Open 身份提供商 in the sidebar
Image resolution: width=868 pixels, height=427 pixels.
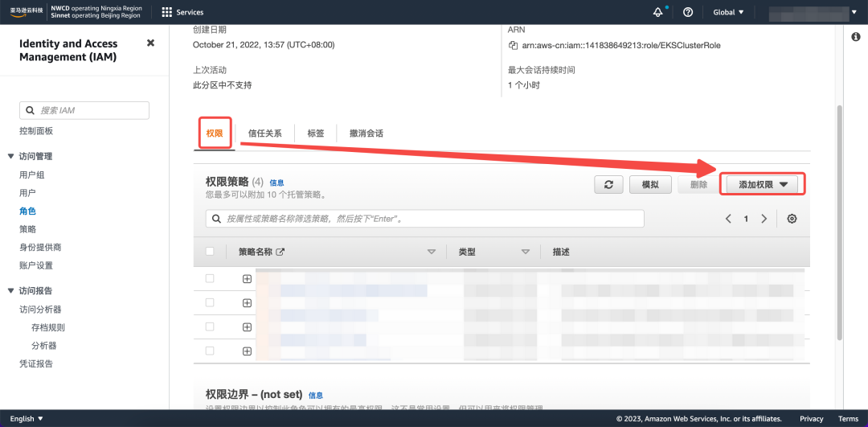point(40,248)
